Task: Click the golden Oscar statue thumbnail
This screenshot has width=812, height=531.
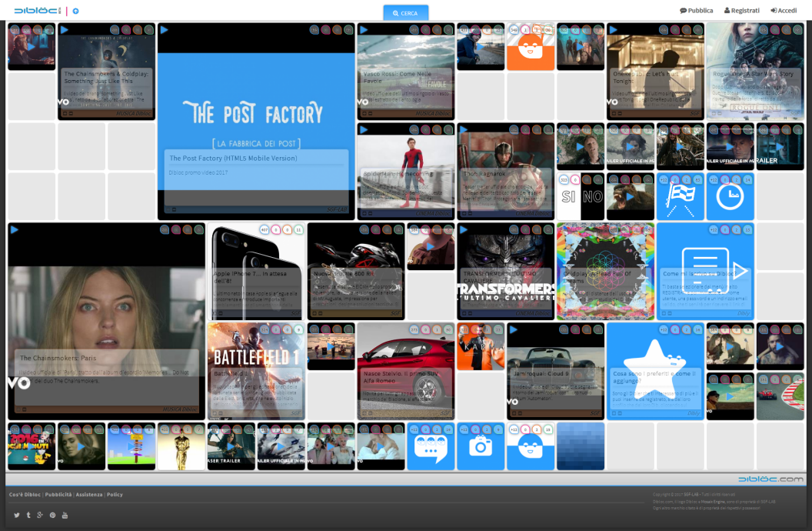Action: pos(181,446)
